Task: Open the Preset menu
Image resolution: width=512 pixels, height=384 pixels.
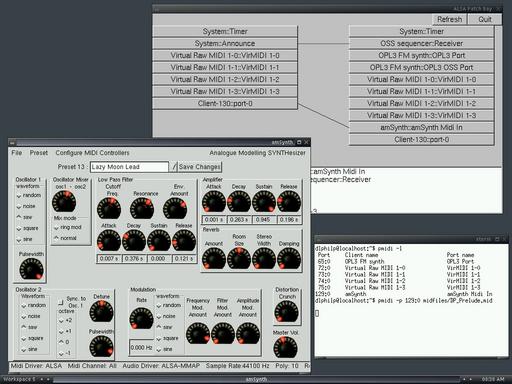Action: [39, 153]
